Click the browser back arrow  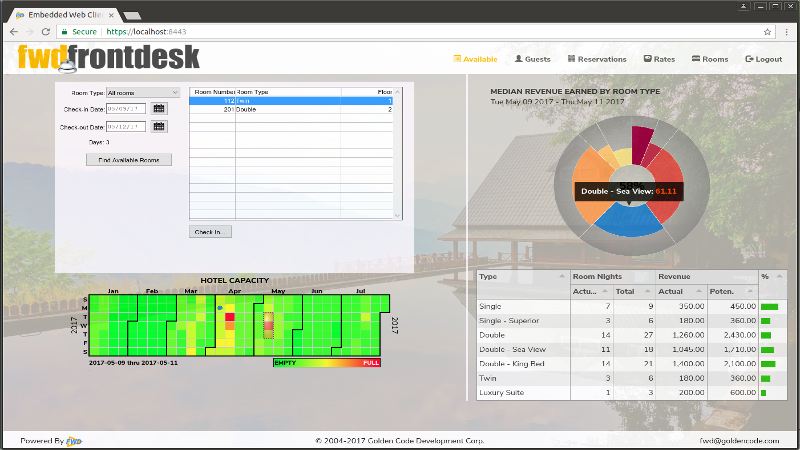point(14,32)
